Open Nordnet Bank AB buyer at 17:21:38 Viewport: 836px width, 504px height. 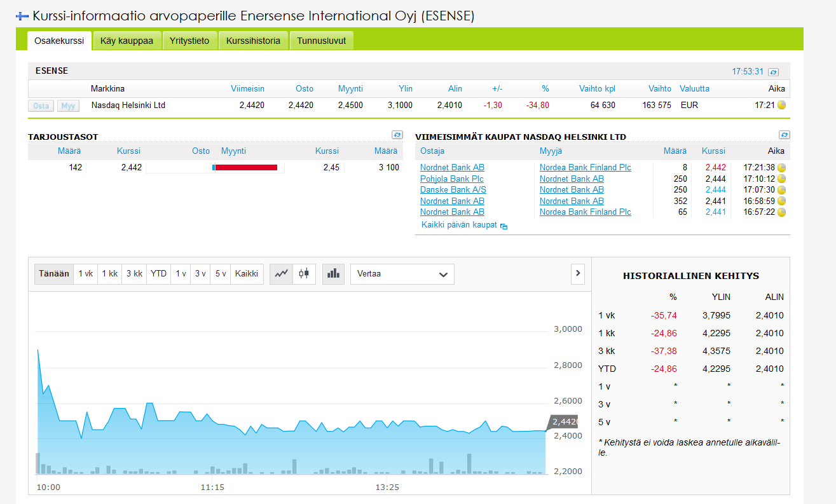pos(452,167)
